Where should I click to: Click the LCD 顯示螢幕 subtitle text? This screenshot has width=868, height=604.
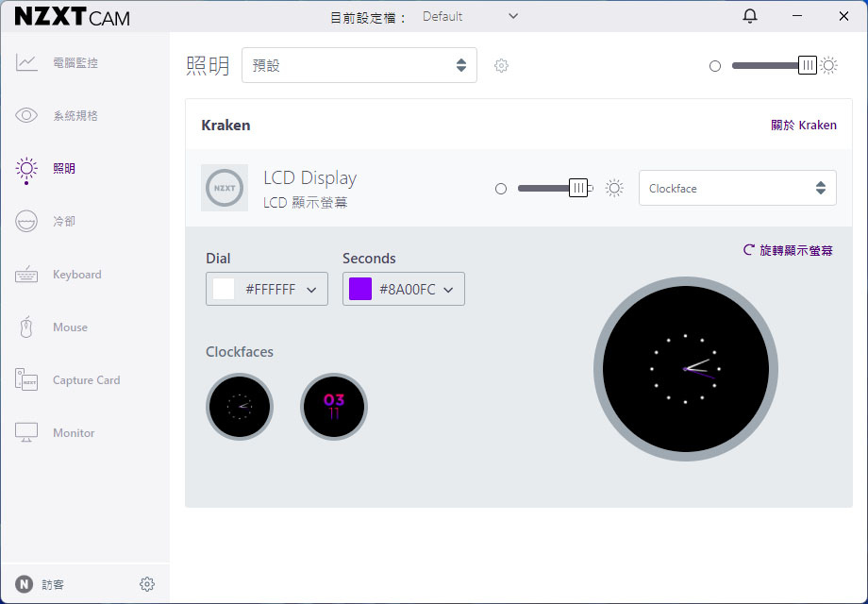click(x=306, y=203)
